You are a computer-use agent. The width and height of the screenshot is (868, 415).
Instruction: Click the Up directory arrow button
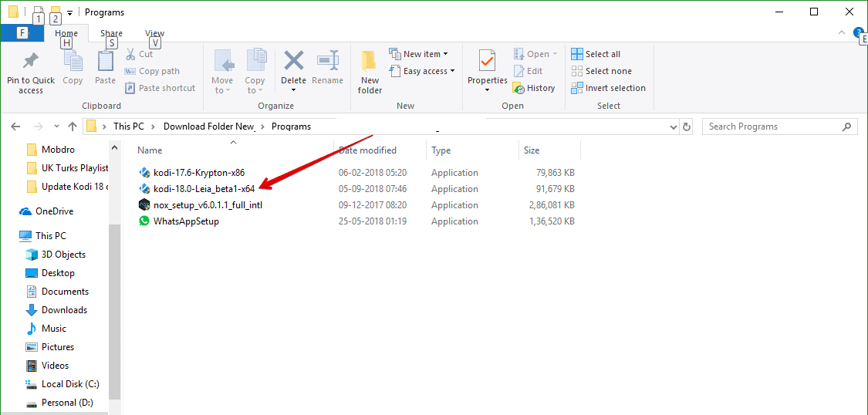73,127
